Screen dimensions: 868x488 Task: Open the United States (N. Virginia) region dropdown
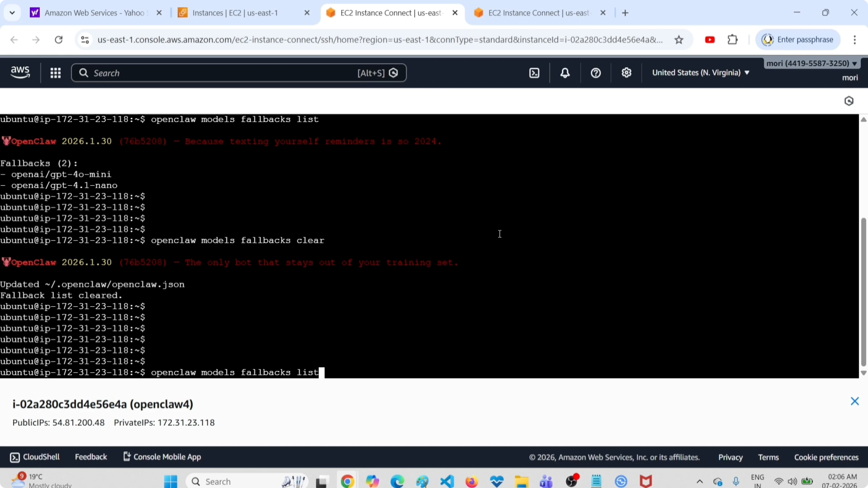click(x=701, y=72)
